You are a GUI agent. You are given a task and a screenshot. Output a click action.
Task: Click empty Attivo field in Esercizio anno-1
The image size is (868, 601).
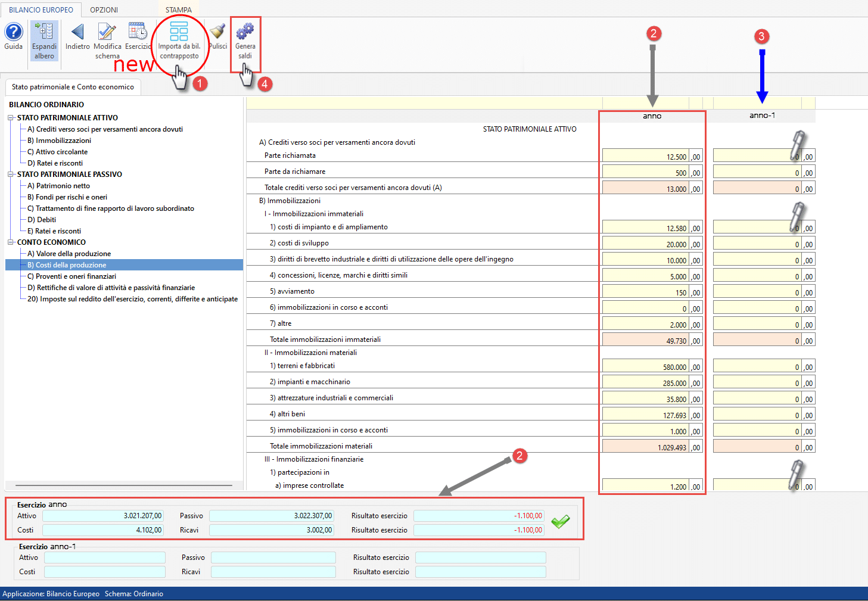105,558
